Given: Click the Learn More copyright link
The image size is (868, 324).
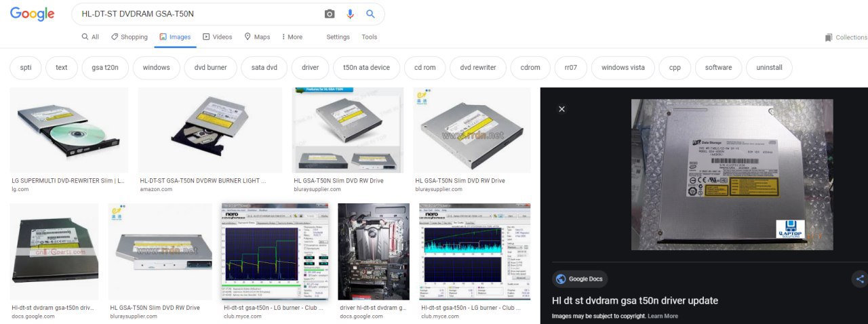Looking at the screenshot, I should (x=663, y=316).
